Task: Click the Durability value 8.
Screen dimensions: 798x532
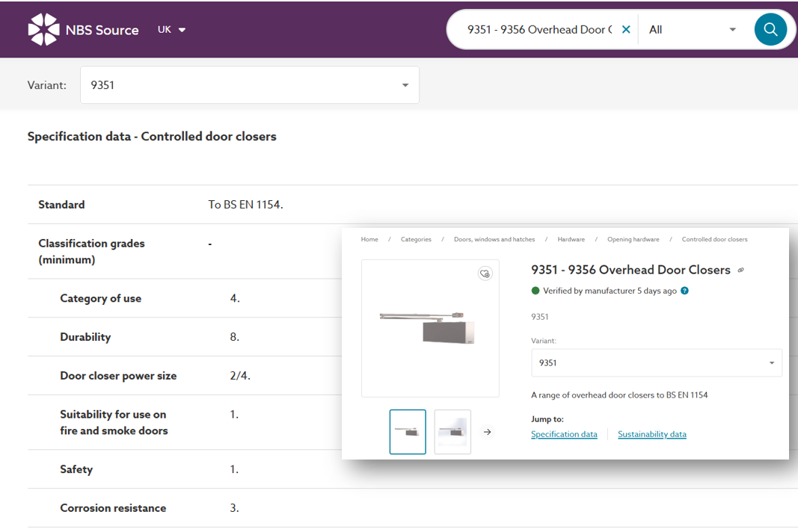Action: coord(235,337)
